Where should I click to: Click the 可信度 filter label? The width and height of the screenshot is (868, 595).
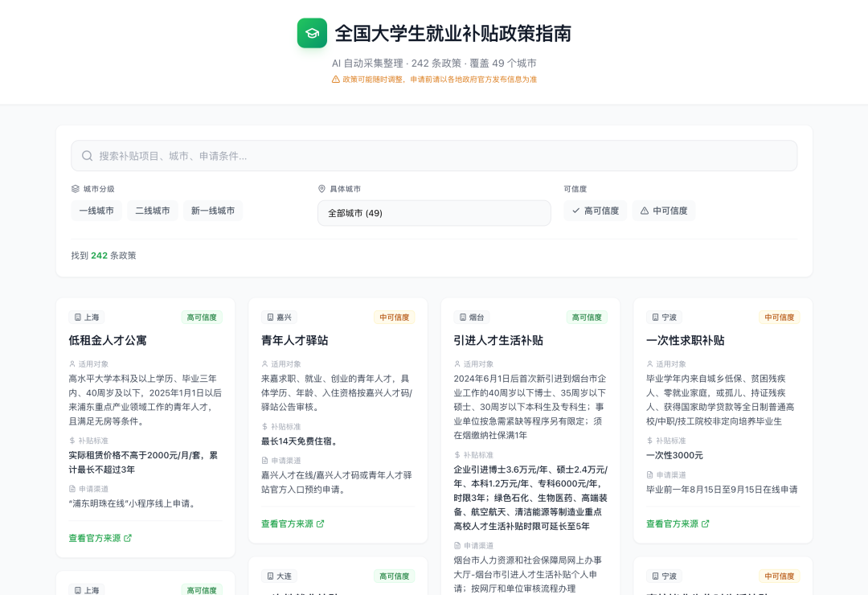pos(575,189)
